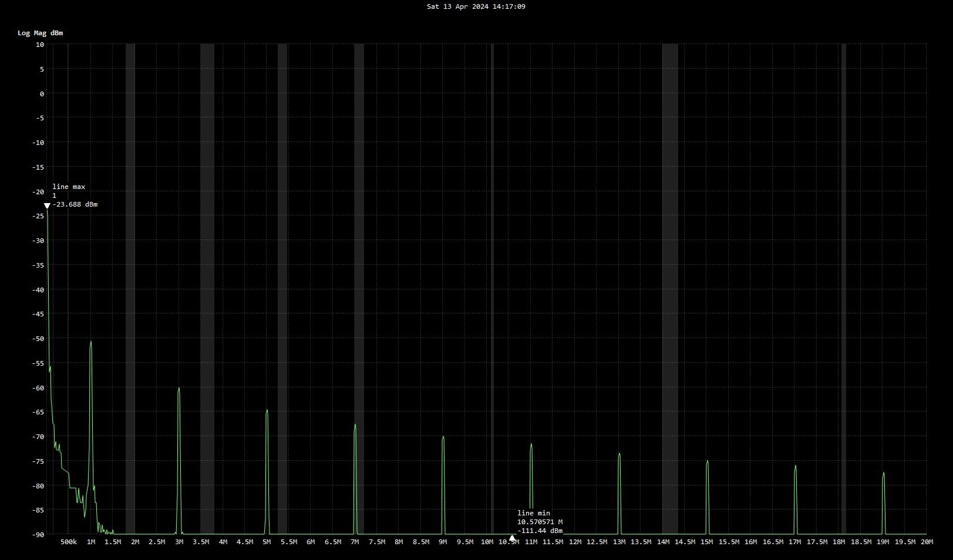Click the line min marker triangle
953x560 pixels.
pos(512,538)
